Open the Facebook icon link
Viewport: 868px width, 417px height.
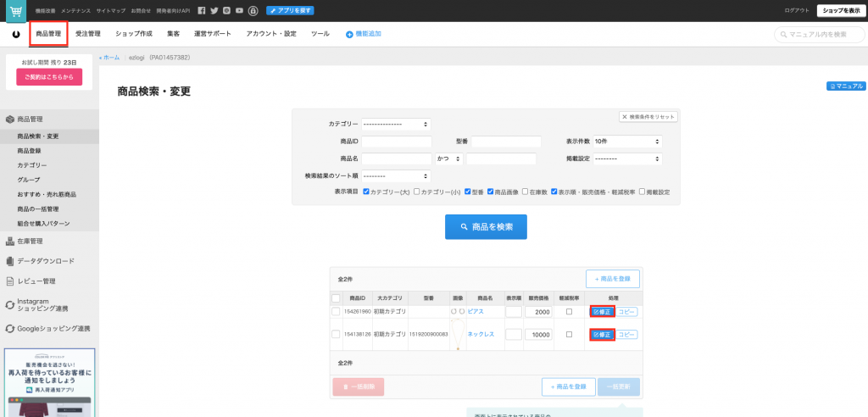click(x=201, y=10)
